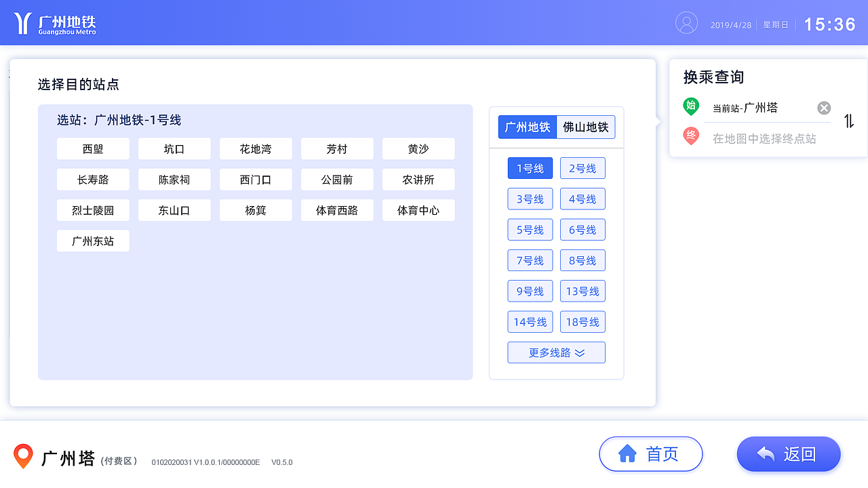The height and width of the screenshot is (488, 868).
Task: Select 2号线 line button
Action: pyautogui.click(x=583, y=168)
